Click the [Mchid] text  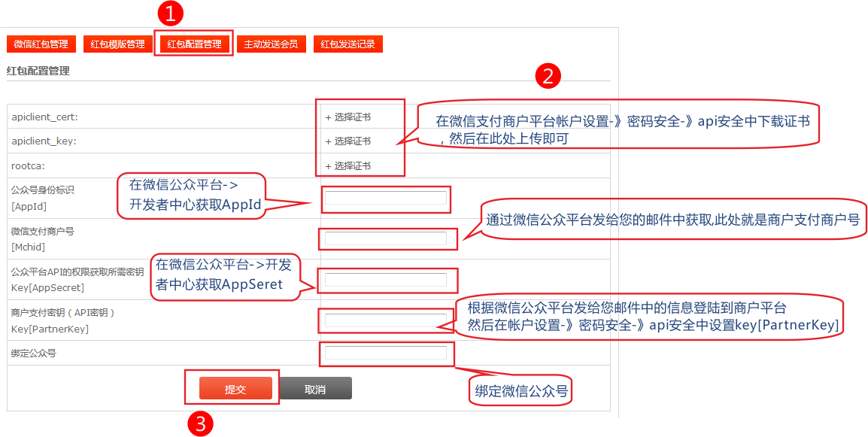click(x=29, y=247)
